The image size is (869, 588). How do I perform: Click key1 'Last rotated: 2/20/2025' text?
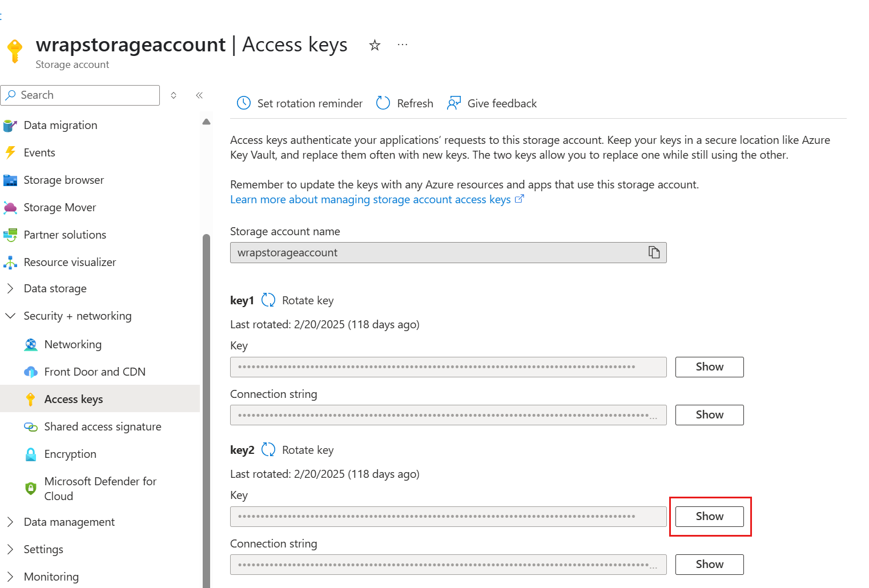325,324
